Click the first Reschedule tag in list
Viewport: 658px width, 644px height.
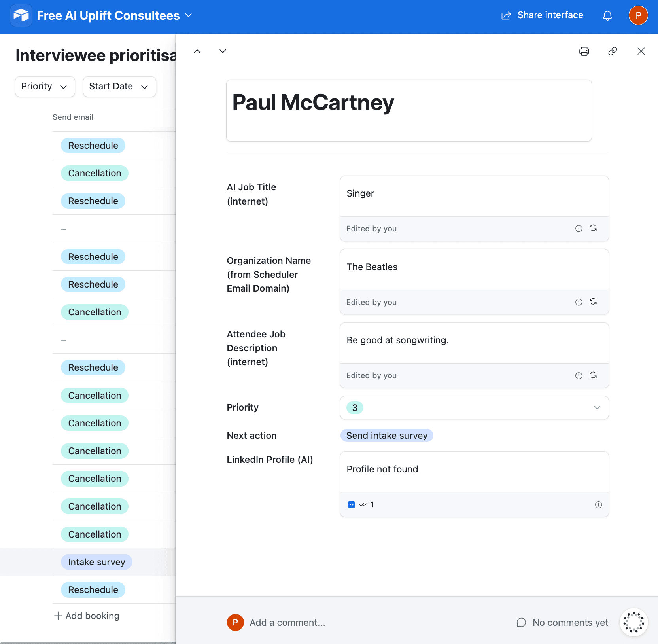coord(93,145)
